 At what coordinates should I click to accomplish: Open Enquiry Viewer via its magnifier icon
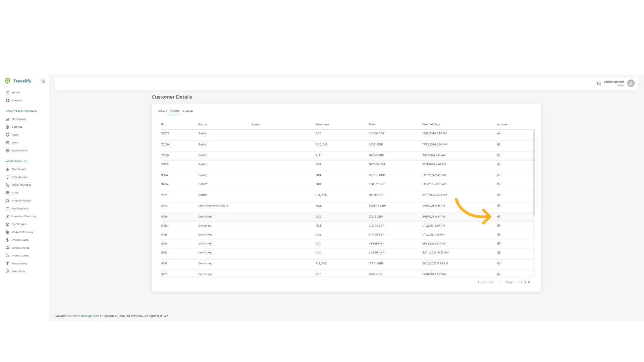[x=7, y=200]
